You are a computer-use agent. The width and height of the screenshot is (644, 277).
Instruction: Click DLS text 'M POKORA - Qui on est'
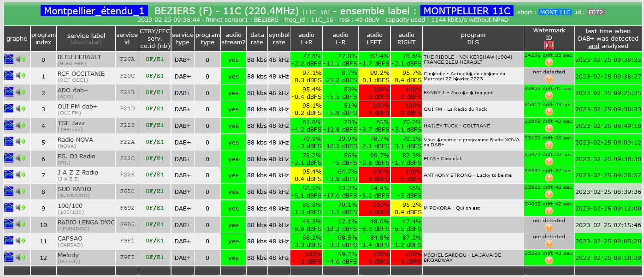pyautogui.click(x=452, y=208)
